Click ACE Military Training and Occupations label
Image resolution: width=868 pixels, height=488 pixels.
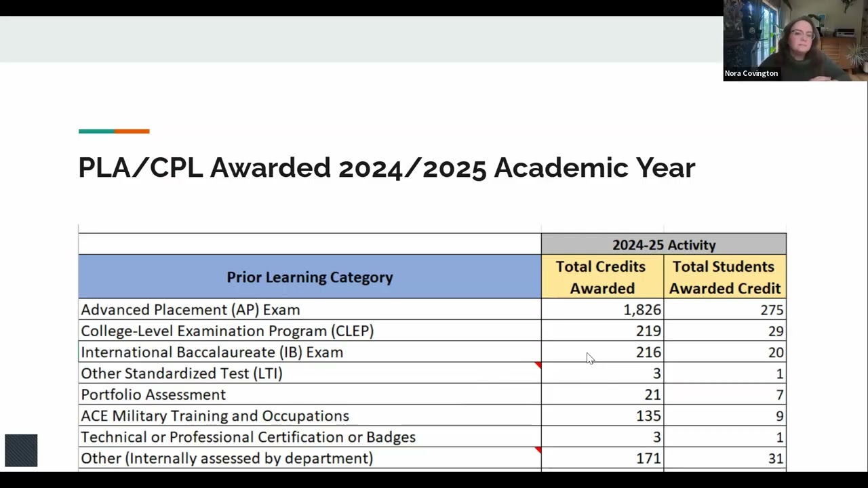(x=215, y=415)
